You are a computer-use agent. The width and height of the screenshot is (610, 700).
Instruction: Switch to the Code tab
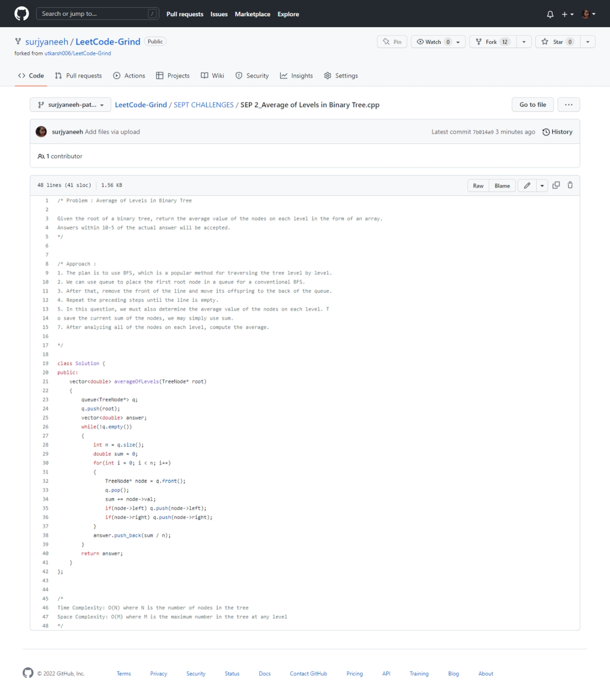point(31,76)
